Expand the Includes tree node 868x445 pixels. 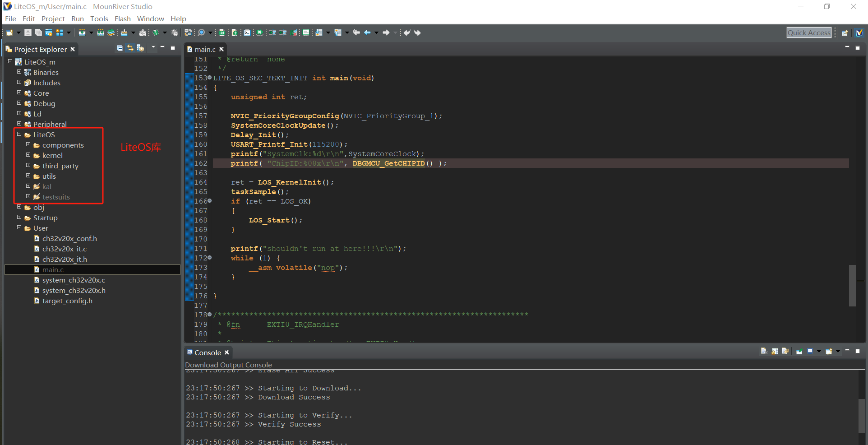19,82
